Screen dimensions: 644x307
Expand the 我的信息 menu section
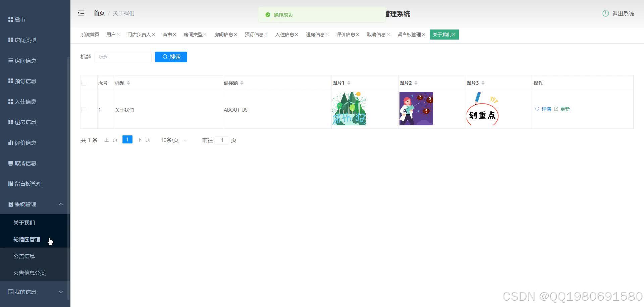coord(61,292)
